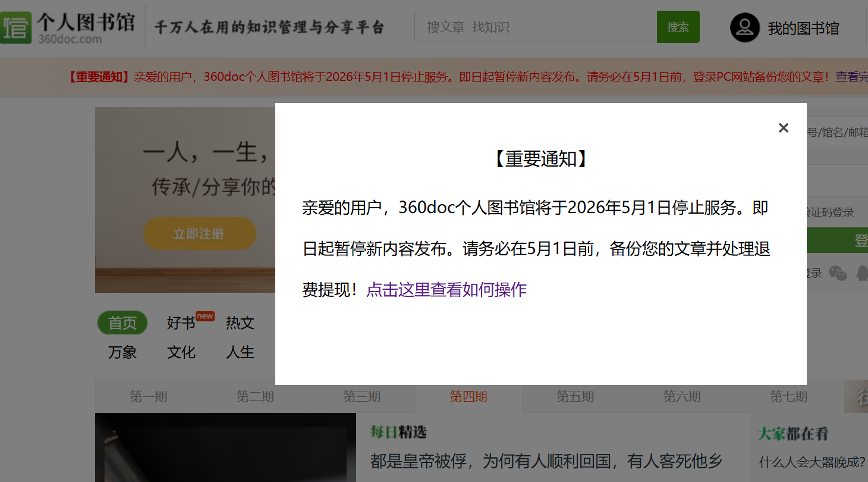Image resolution: width=868 pixels, height=482 pixels.
Task: Click the new badge on 好书
Action: pos(205,316)
